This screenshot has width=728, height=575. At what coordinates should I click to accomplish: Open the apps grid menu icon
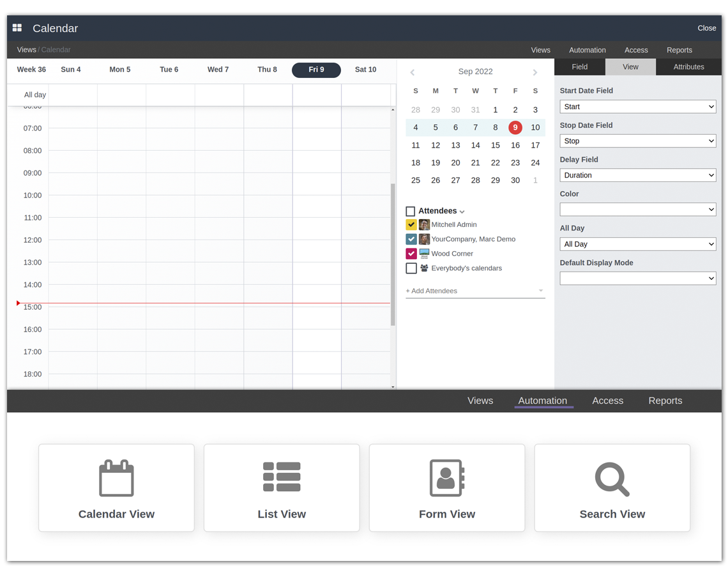tap(17, 28)
